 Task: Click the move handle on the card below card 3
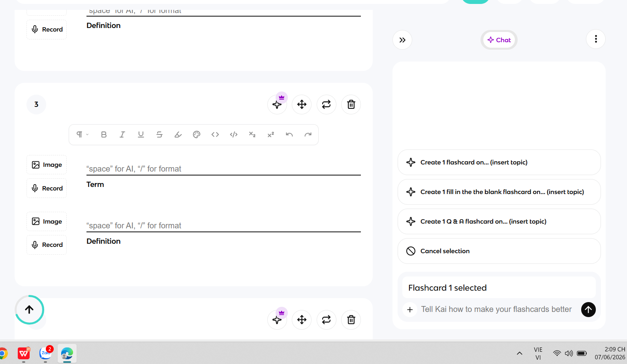click(302, 320)
